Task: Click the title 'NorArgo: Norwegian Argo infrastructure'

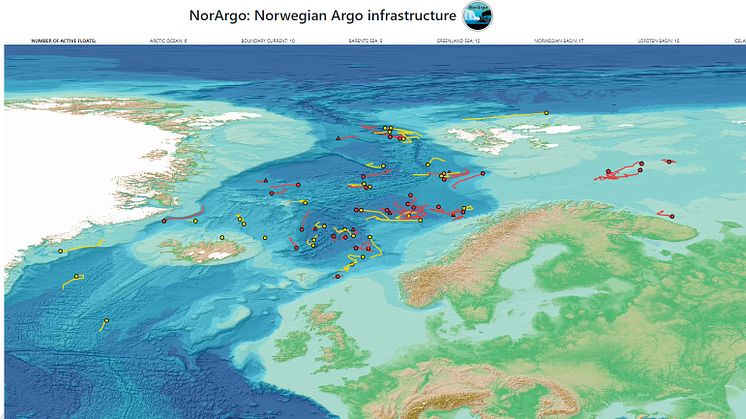Action: click(x=323, y=16)
